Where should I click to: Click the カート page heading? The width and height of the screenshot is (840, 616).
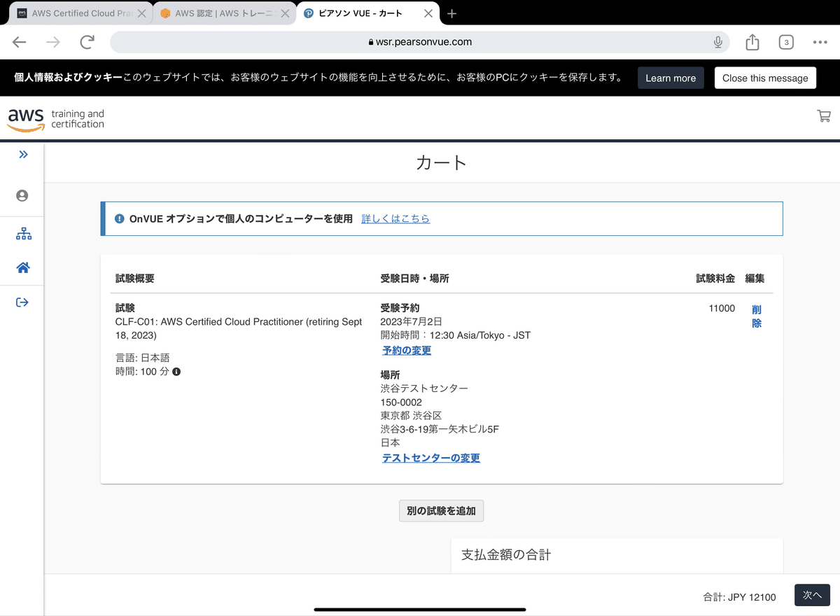tap(441, 163)
